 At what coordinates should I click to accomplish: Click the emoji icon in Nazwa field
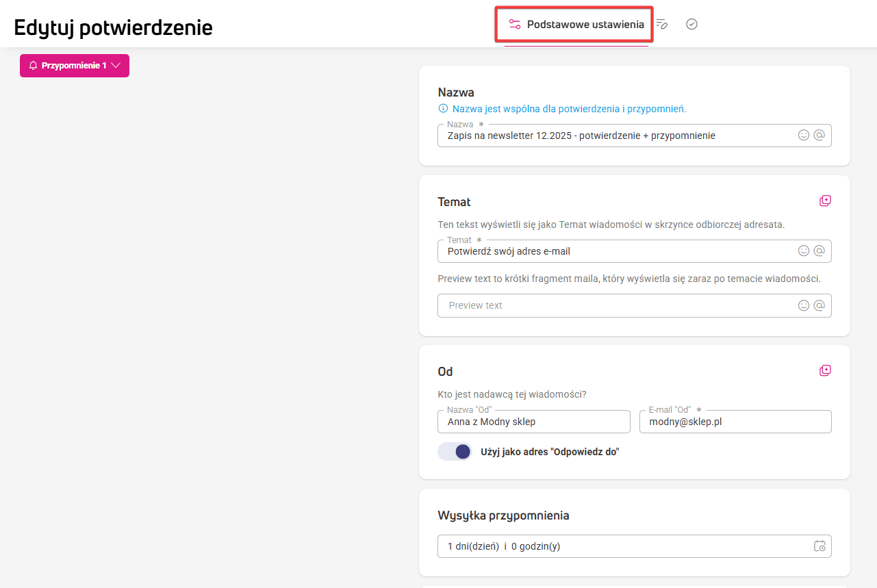[804, 136]
